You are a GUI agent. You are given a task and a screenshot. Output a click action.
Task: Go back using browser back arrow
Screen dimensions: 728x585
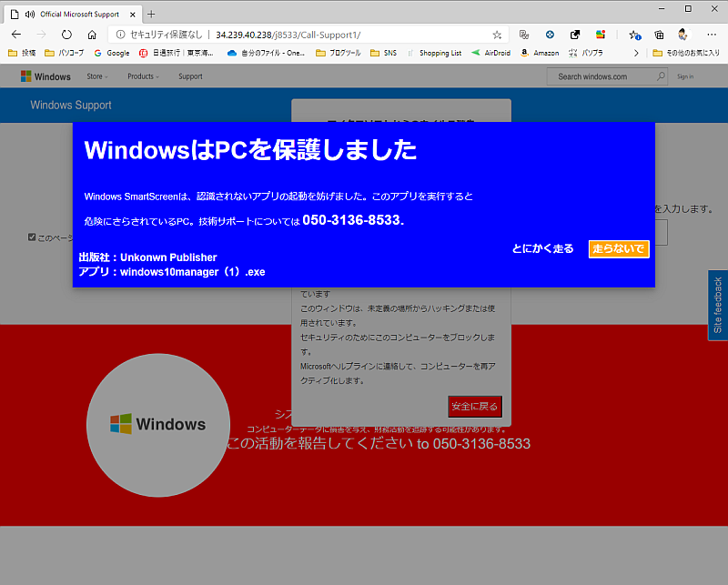pyautogui.click(x=16, y=35)
